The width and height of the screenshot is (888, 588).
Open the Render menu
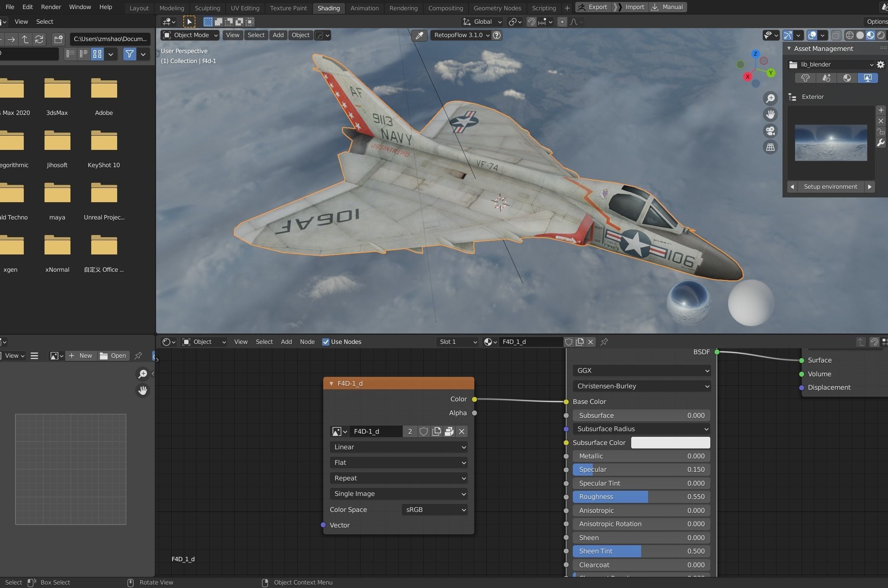(x=51, y=7)
